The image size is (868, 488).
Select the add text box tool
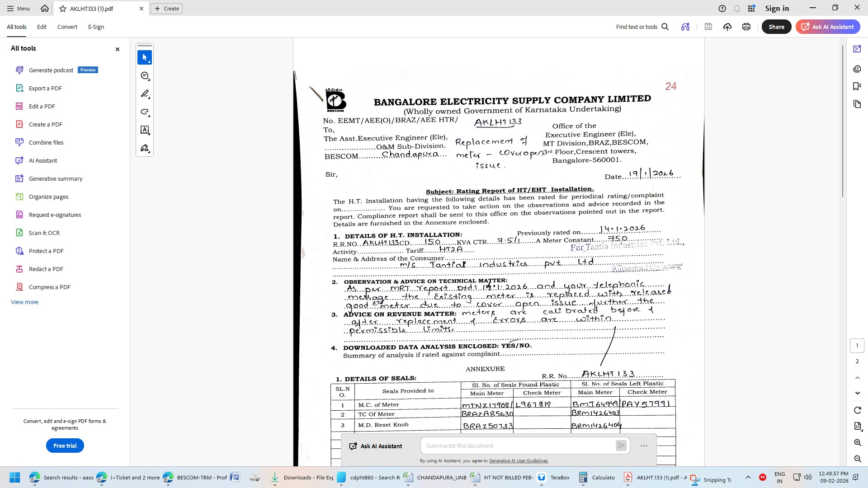[145, 130]
